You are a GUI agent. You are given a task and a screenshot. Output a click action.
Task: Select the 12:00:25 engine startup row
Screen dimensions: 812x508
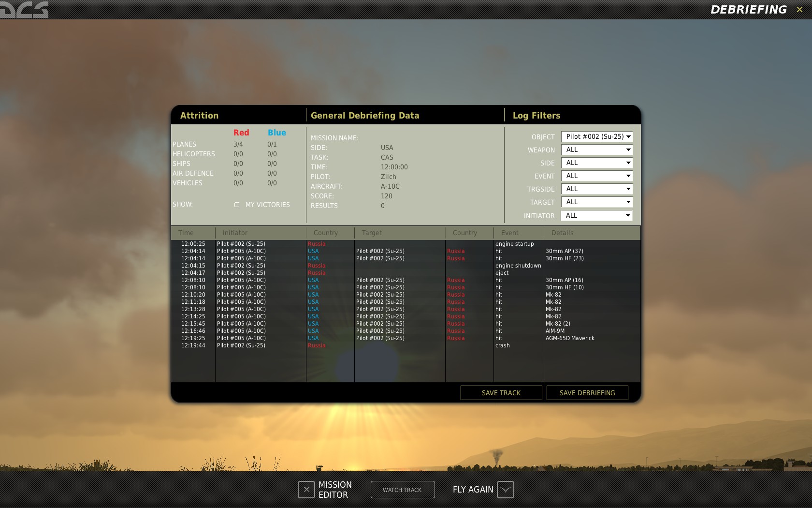pyautogui.click(x=406, y=244)
